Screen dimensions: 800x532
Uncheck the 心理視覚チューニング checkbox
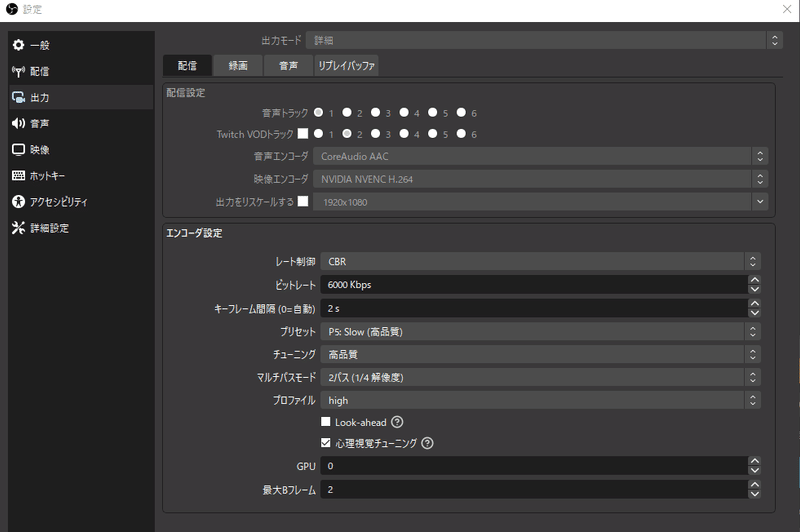(x=326, y=443)
